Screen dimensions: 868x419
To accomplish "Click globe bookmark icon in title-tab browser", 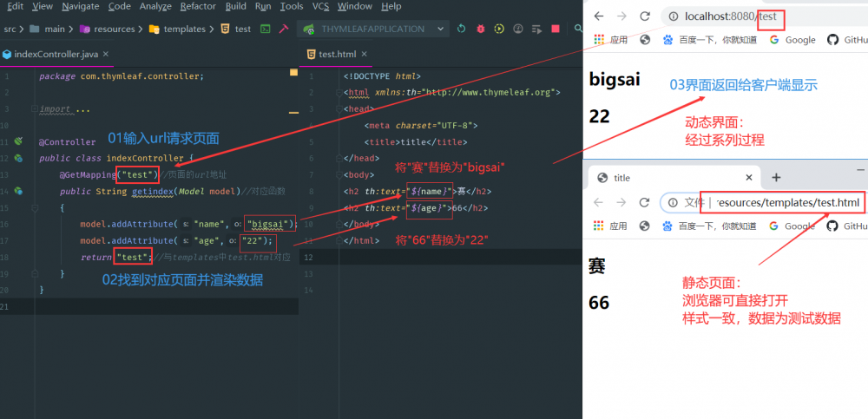I will pyautogui.click(x=644, y=226).
